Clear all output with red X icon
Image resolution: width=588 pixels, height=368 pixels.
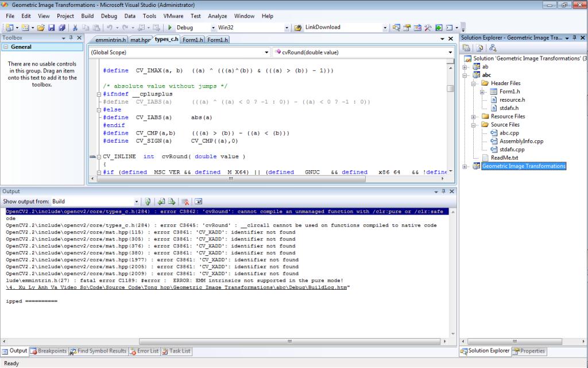tap(185, 202)
